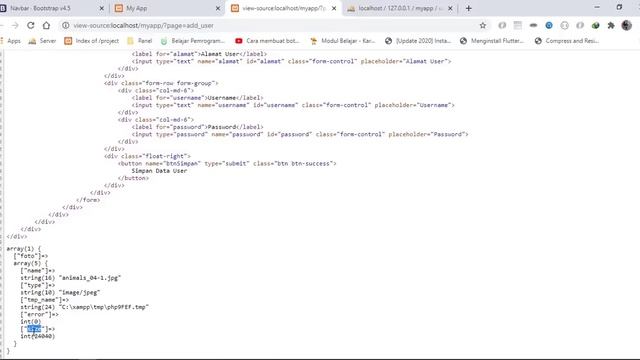Click the form-row form-group div line
Image resolution: width=640 pixels, height=360 pixels.
pos(161,83)
